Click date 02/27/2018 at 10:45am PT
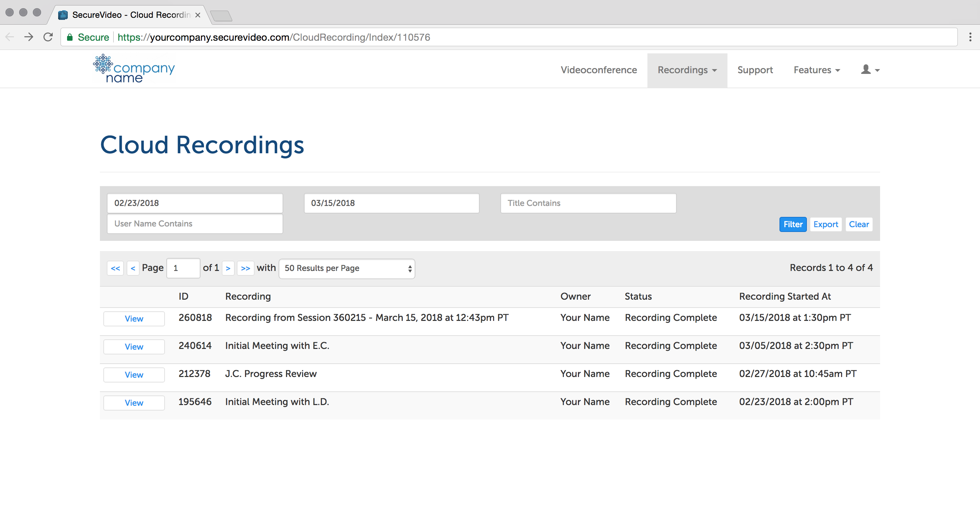 pos(798,374)
